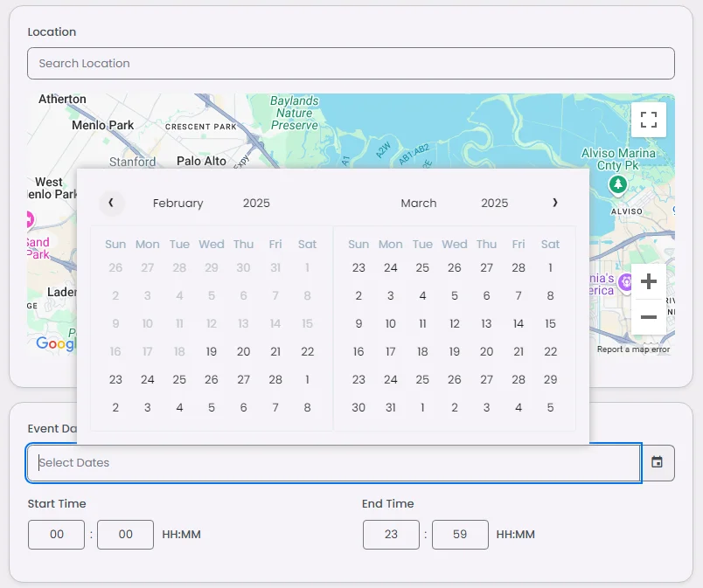Edit the Start Time hours field
Viewport: 703px width, 588px height.
tap(56, 535)
